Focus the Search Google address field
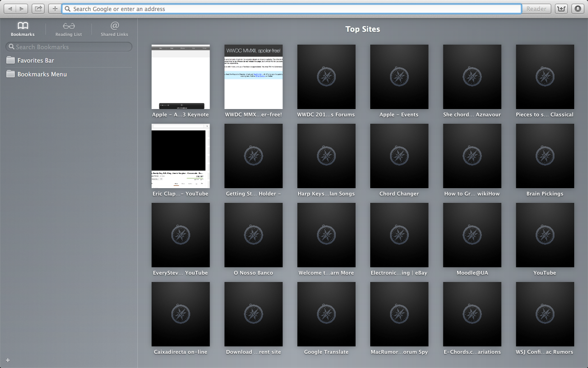588x368 pixels. tap(292, 9)
